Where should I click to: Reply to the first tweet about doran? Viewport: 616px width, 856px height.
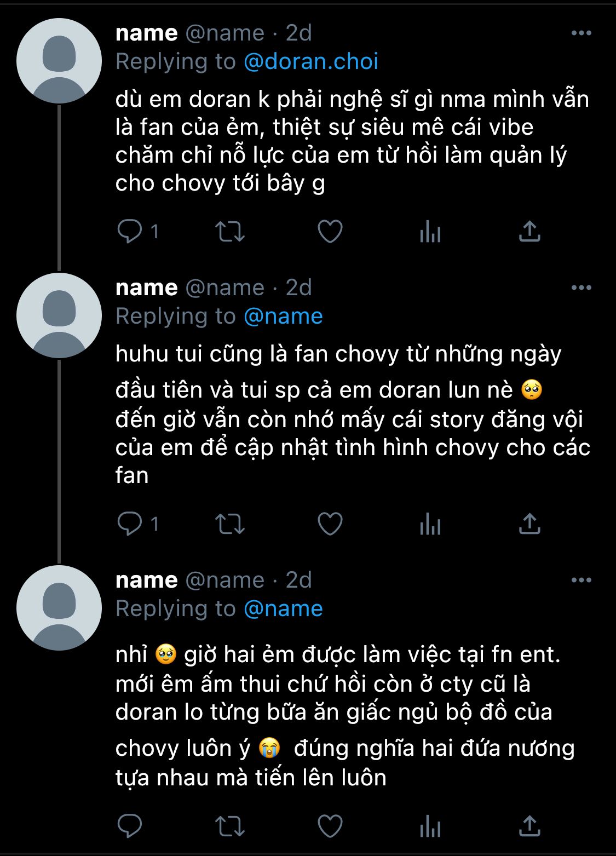point(130,231)
